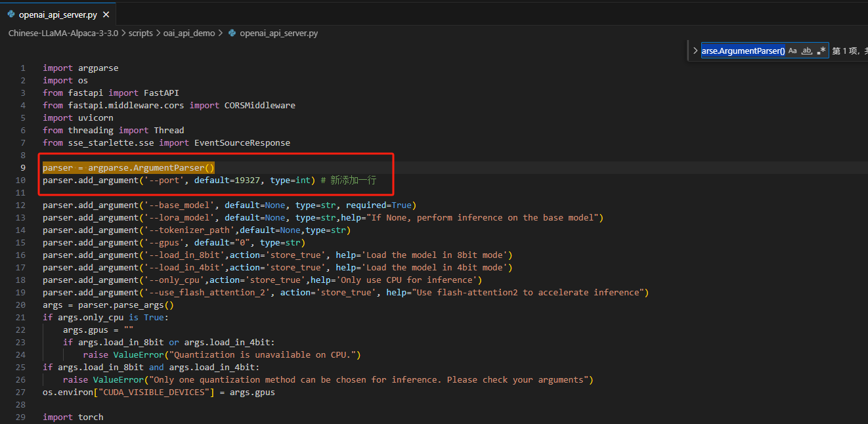Click the '--only_cpu' argument string
This screenshot has height=424, width=868.
tap(174, 280)
